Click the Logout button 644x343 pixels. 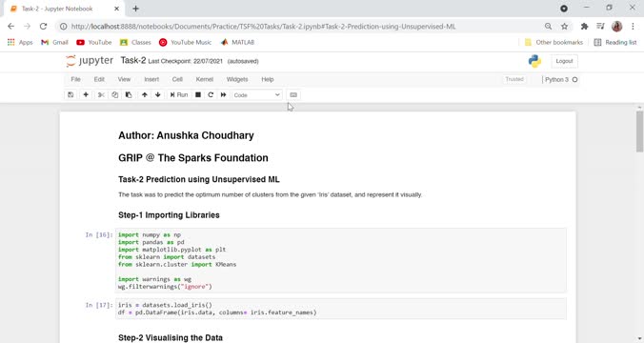pos(564,61)
